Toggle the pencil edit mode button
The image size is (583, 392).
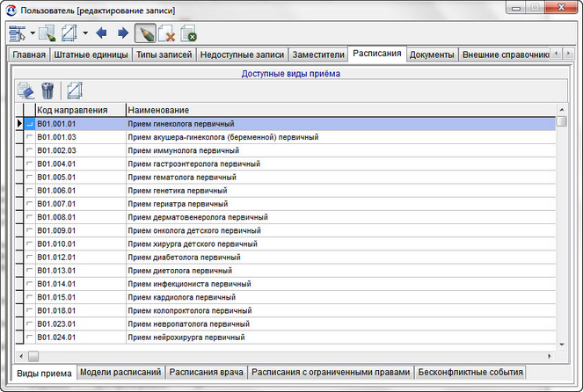(145, 33)
